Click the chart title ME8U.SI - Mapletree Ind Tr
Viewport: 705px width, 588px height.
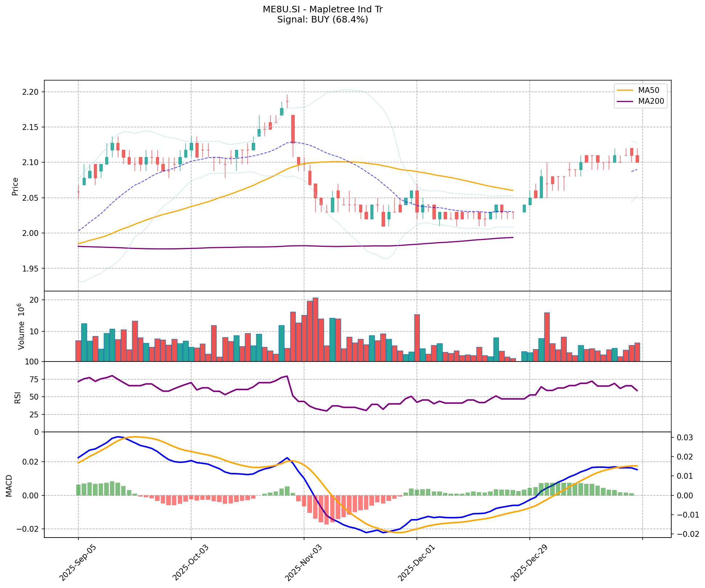[x=322, y=9]
